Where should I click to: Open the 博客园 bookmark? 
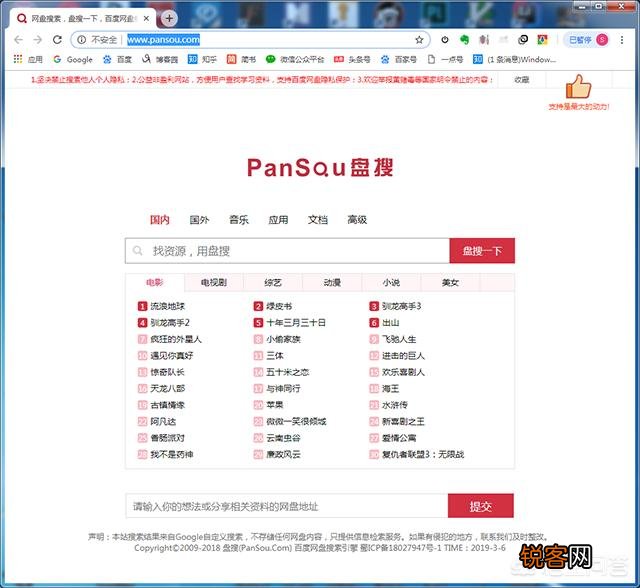(x=160, y=60)
